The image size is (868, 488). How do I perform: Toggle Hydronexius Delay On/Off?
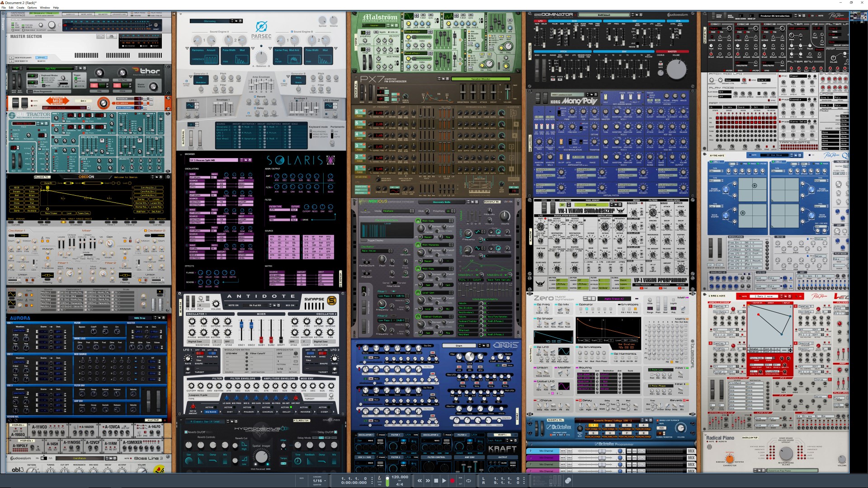click(335, 432)
